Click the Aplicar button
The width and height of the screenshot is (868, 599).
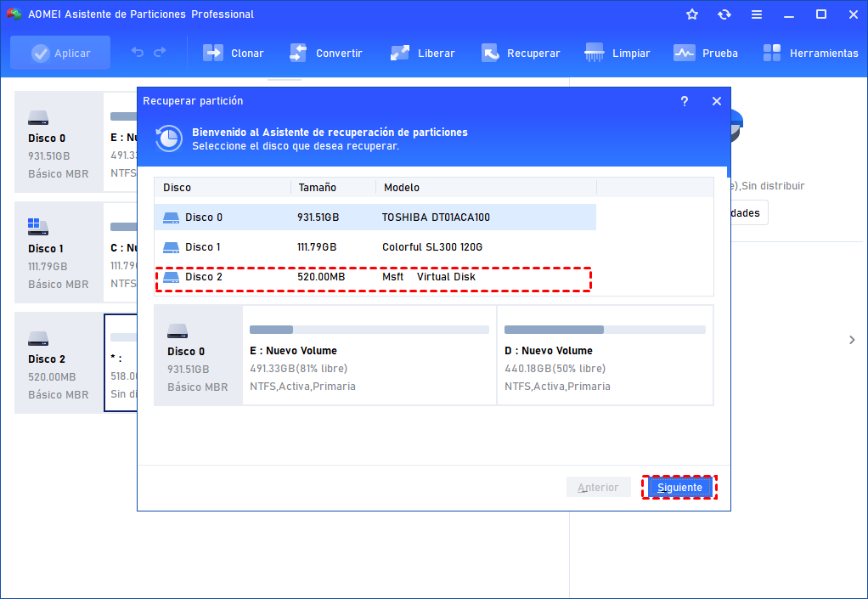click(60, 53)
